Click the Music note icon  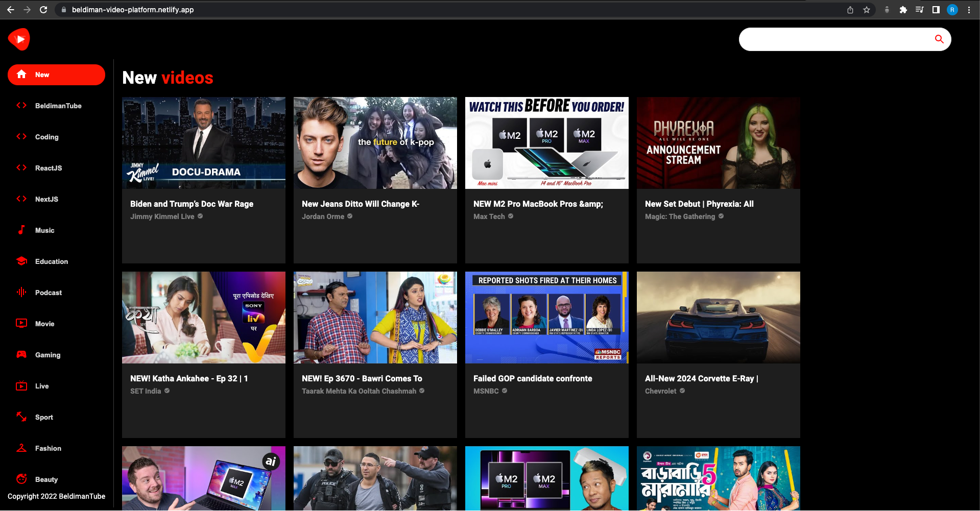[21, 230]
